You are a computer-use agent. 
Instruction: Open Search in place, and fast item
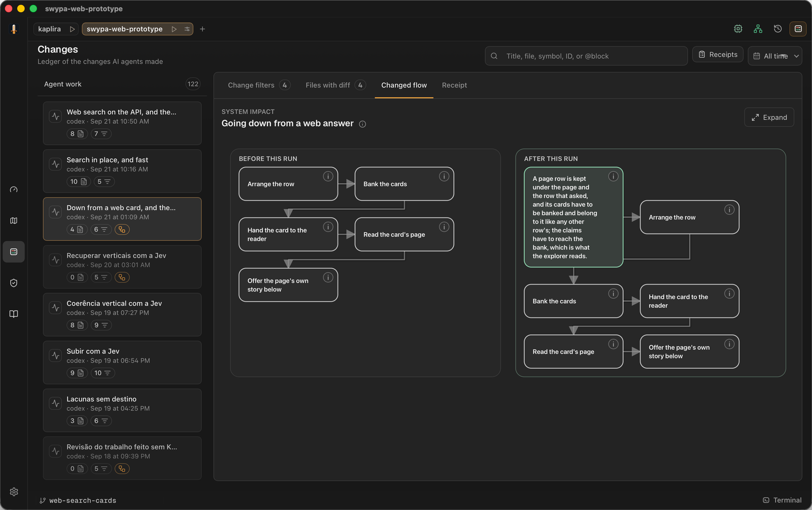pyautogui.click(x=122, y=171)
